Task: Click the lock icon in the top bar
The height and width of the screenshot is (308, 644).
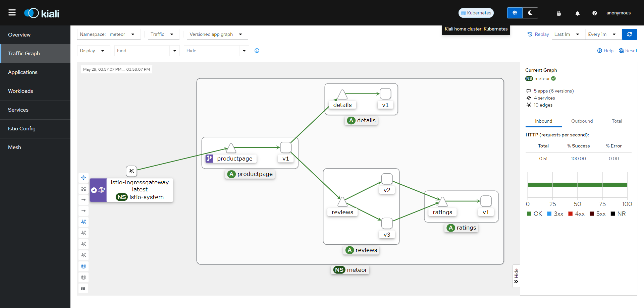Action: [x=558, y=13]
